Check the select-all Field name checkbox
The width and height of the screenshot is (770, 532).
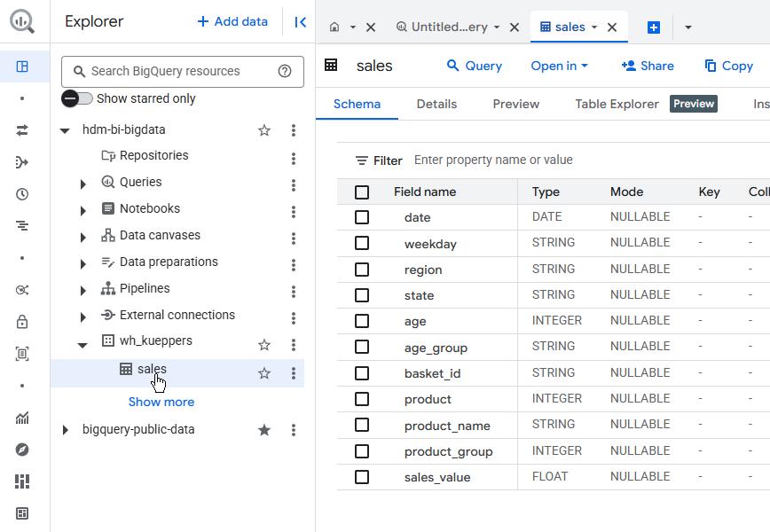click(362, 192)
